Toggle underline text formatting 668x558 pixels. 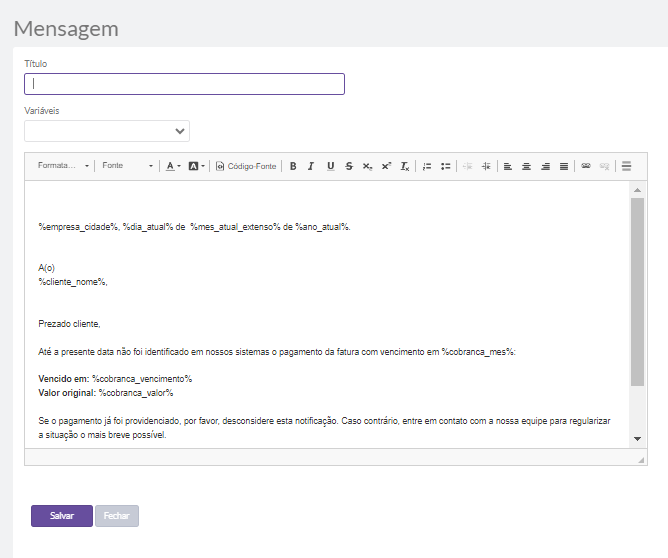330,166
